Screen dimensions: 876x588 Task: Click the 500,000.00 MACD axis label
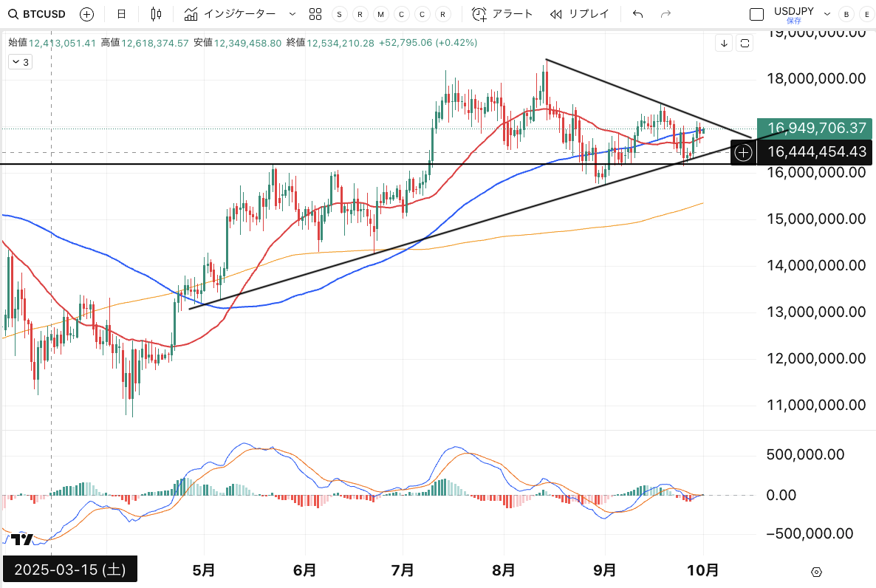pos(805,454)
